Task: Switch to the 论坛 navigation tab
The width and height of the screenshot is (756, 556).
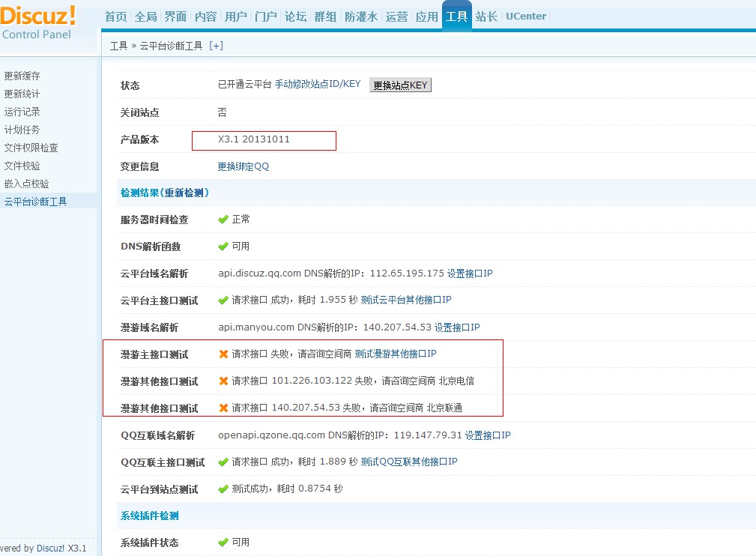Action: coord(295,16)
